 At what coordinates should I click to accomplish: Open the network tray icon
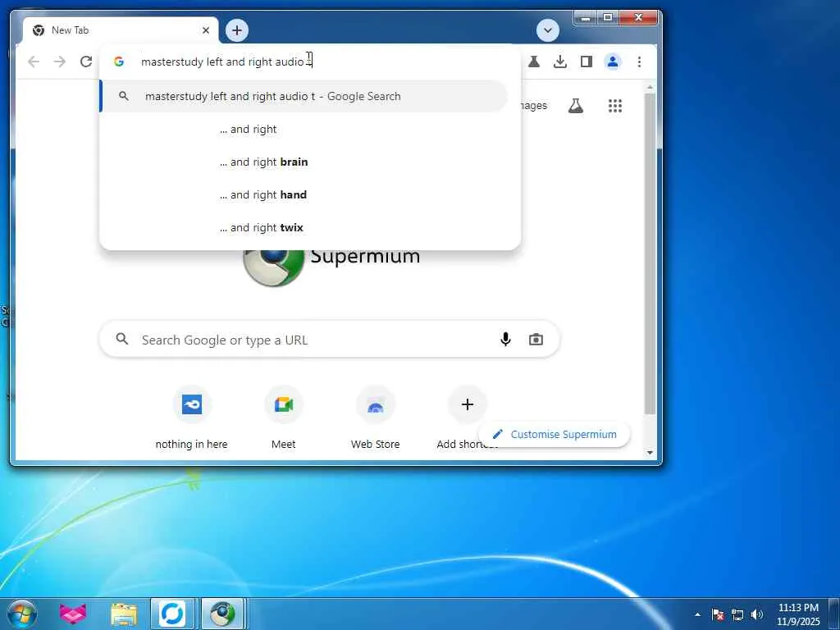[x=737, y=614]
